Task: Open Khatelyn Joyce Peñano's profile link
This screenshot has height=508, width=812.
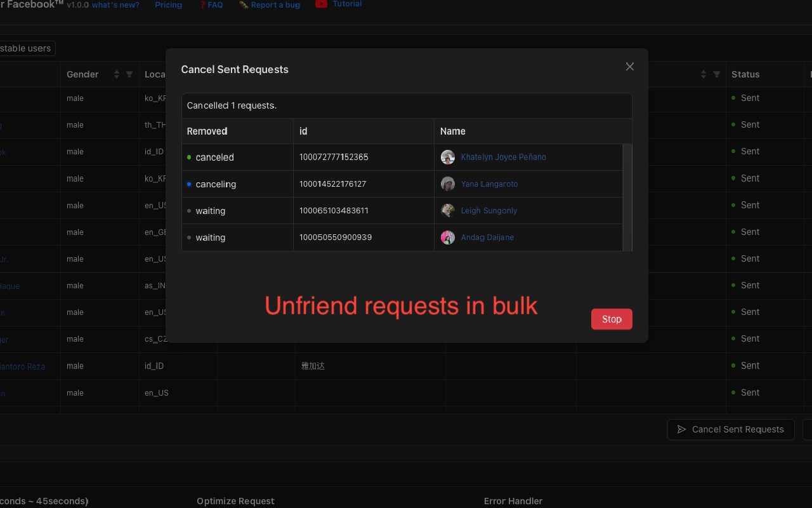Action: (x=503, y=157)
